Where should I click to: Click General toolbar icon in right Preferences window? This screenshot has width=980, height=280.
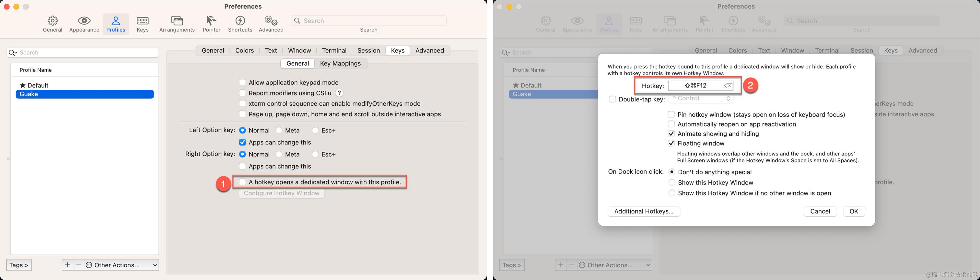point(545,24)
